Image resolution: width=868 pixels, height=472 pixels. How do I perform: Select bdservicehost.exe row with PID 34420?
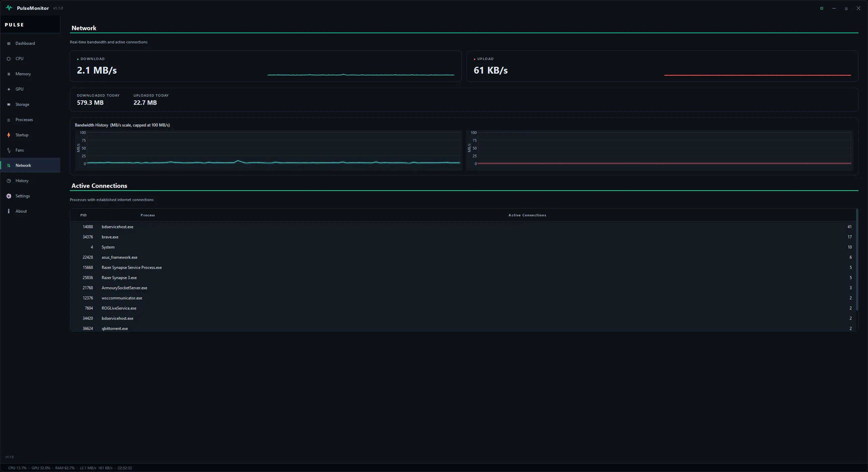(x=463, y=318)
